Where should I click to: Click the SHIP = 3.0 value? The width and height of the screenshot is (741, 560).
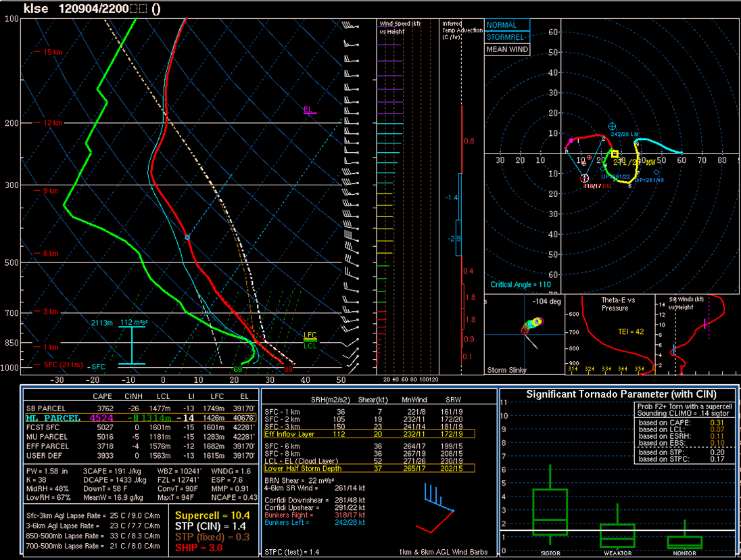point(199,548)
